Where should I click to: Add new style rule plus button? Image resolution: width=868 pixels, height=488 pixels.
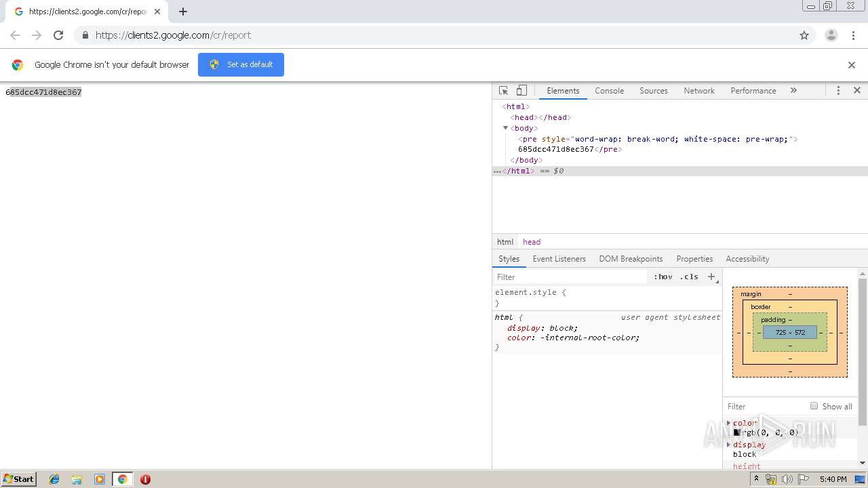(711, 277)
